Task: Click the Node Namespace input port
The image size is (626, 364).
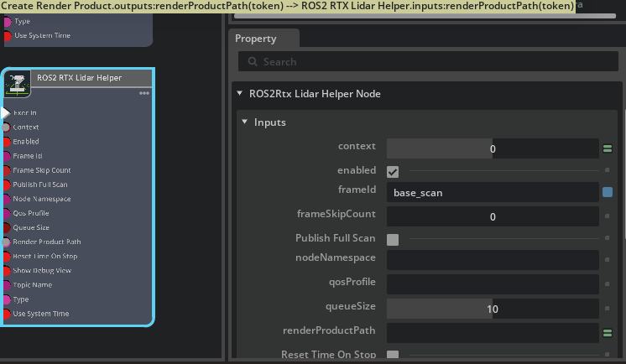Action: tap(7, 199)
